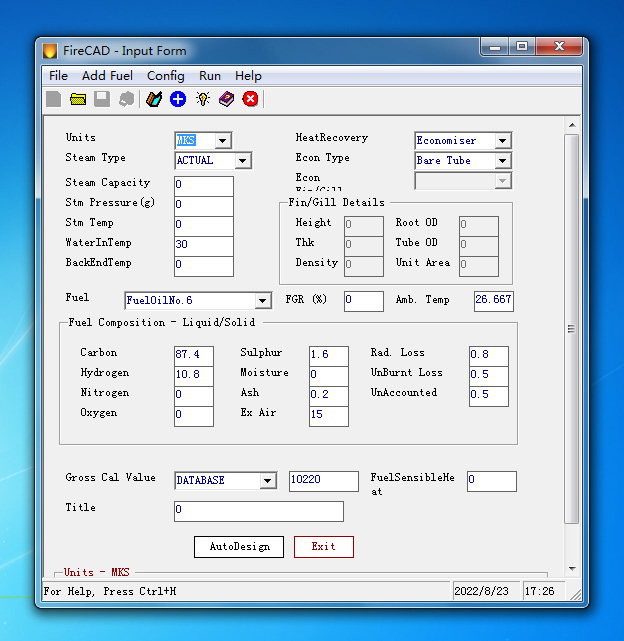Image resolution: width=624 pixels, height=641 pixels.
Task: Click the UnBurnt Loss field showing 0.5
Action: [489, 376]
